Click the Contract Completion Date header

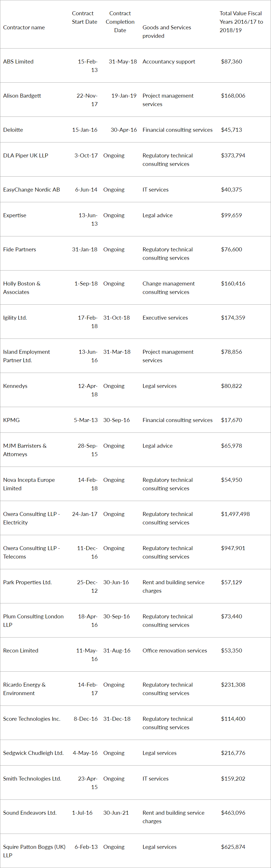tap(120, 22)
